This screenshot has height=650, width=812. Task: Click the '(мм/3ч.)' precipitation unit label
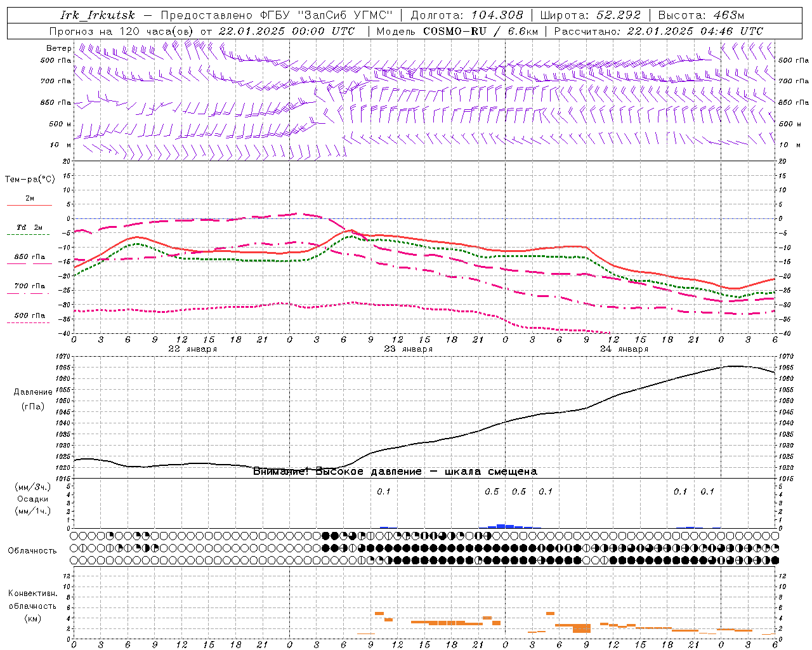(32, 487)
